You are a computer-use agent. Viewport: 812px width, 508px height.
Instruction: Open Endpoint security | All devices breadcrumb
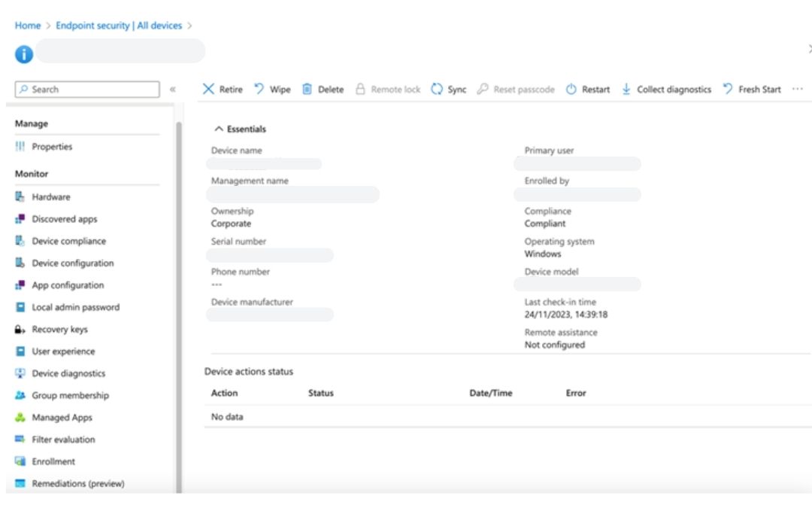pyautogui.click(x=119, y=26)
